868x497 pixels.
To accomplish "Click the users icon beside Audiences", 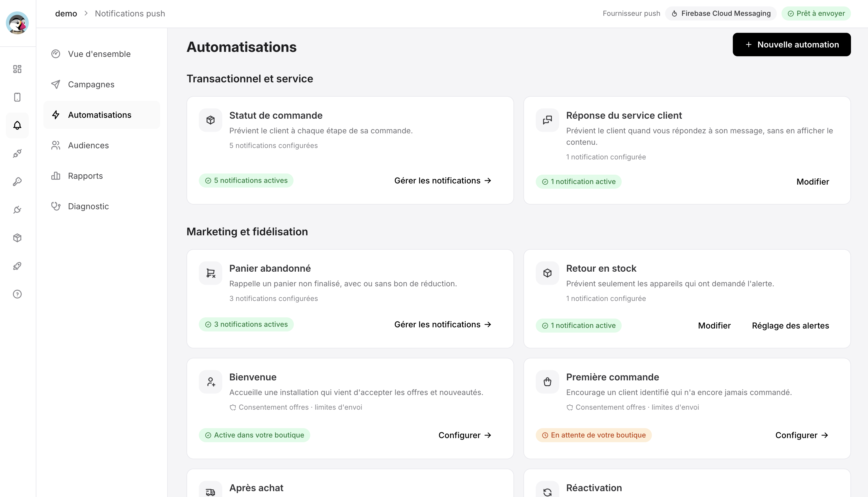I will (x=56, y=145).
